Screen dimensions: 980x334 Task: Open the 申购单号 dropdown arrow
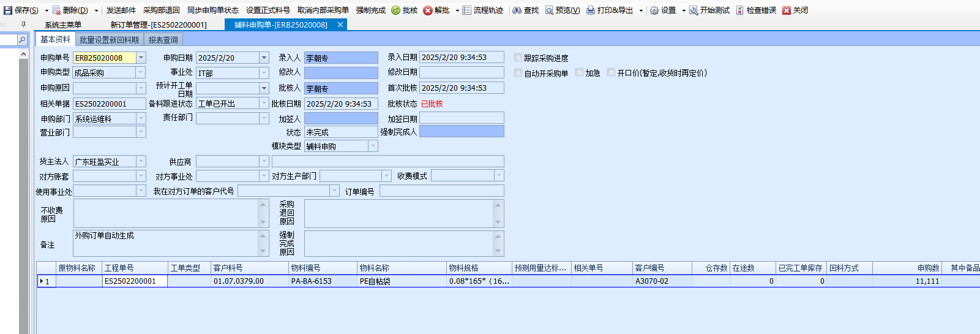pos(141,58)
